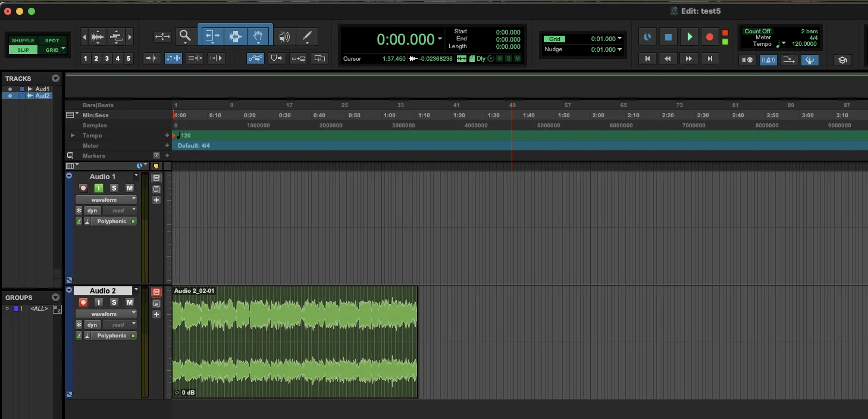Toggle the highlighted Link Timeline and Edit Selection button

pyautogui.click(x=174, y=58)
